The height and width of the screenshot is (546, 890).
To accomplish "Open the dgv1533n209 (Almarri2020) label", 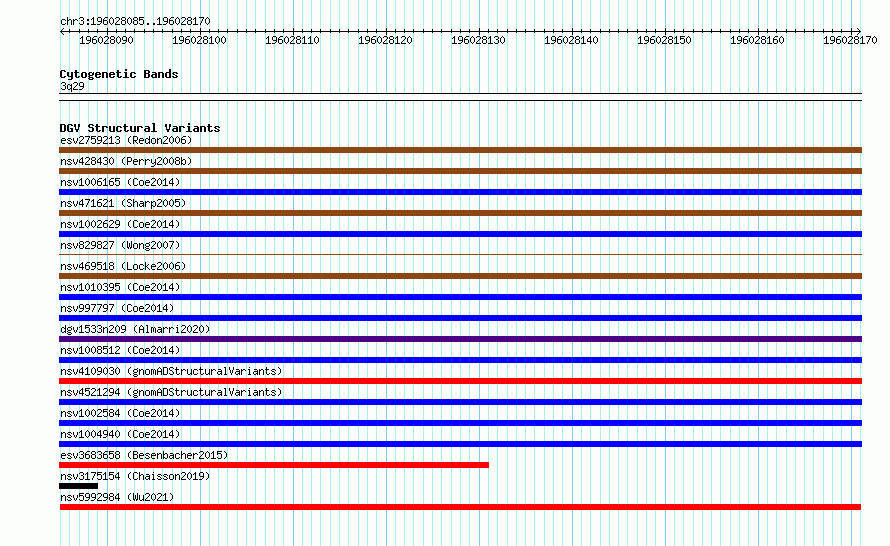I will [x=135, y=329].
